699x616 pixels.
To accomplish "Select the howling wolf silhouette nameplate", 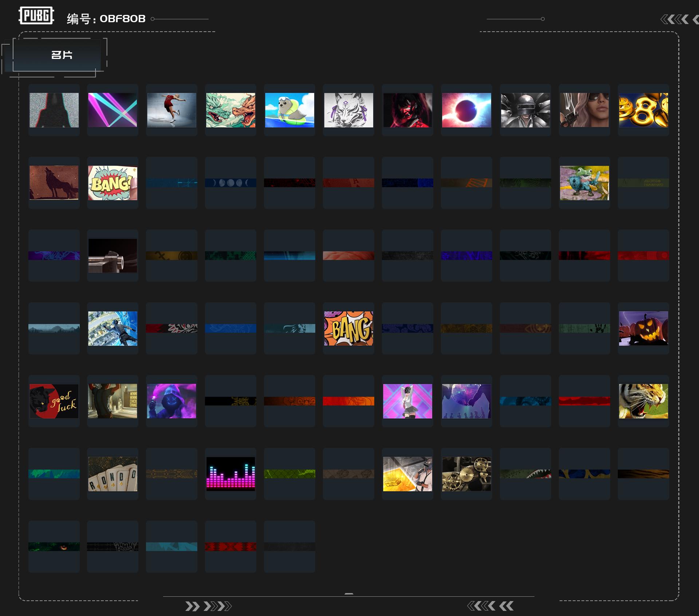I will pyautogui.click(x=54, y=183).
